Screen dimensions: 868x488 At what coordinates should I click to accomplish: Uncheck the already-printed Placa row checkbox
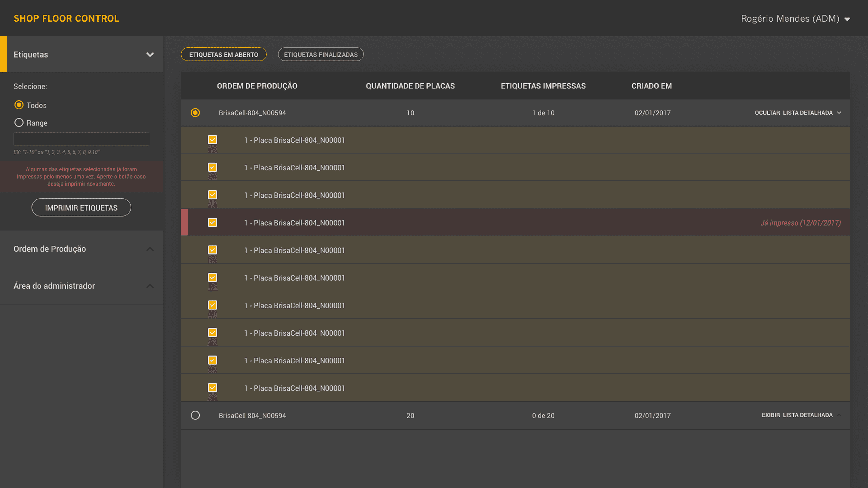(212, 222)
